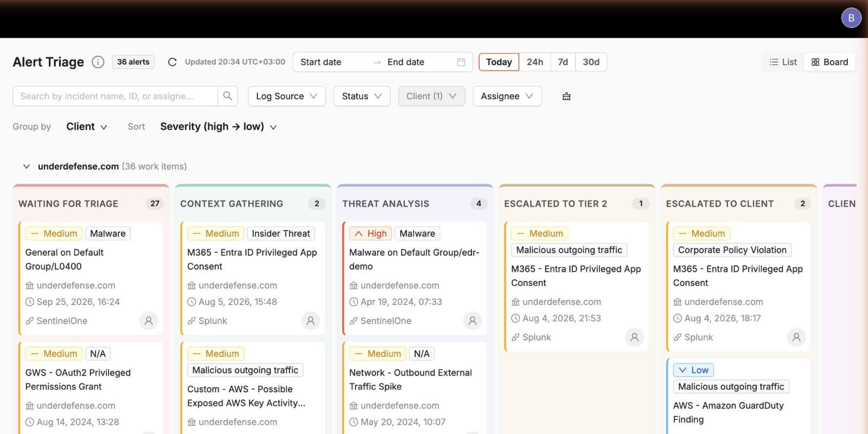
Task: Open the GWS - OAuth2 Privileged Permissions Grant card
Action: point(91,387)
